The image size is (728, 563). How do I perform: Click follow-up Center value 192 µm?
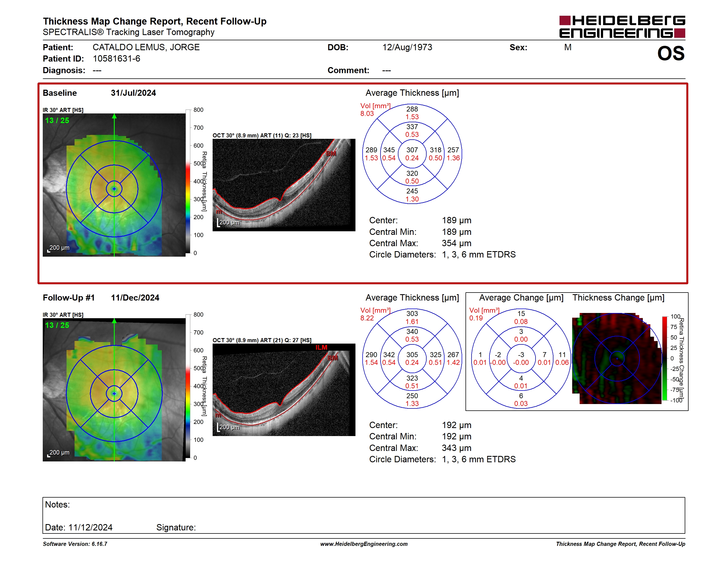(457, 425)
